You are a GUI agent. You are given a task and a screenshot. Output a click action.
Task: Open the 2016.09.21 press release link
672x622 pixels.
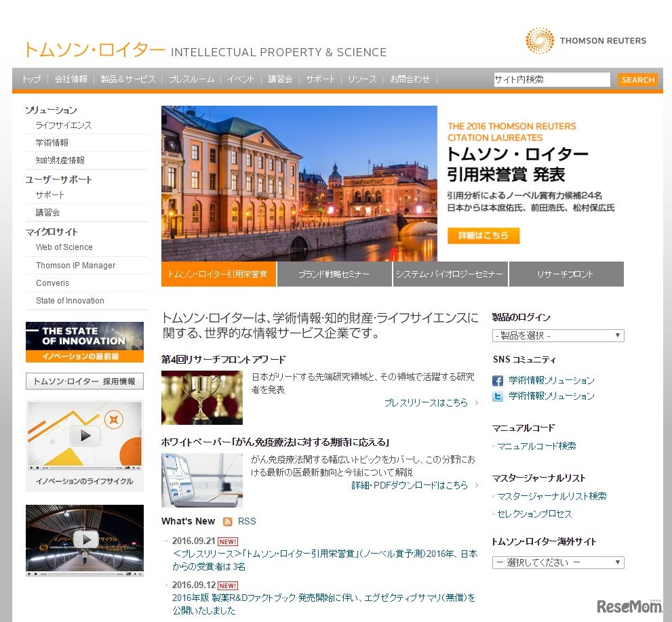(325, 560)
